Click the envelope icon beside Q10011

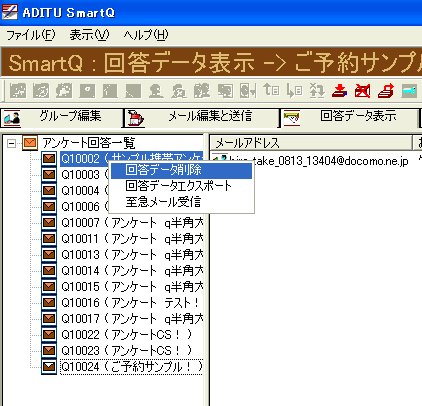[x=49, y=238]
